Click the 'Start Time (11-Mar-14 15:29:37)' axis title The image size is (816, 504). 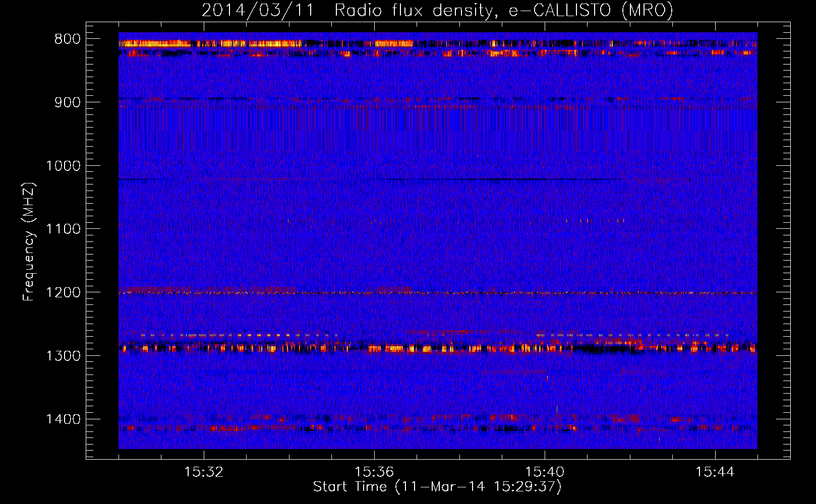click(437, 487)
